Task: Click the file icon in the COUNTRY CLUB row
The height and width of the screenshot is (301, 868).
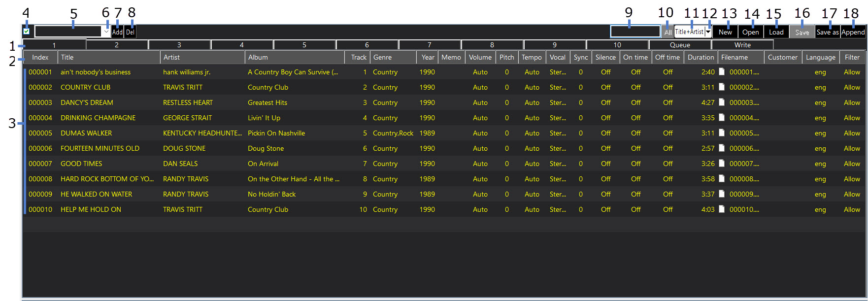Action: [x=722, y=87]
